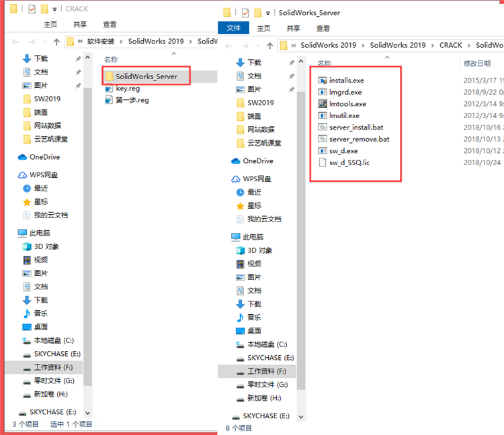Open quick access toolbar dropdown in SolidWorks_Server window
The width and height of the screenshot is (504, 435).
pos(268,13)
